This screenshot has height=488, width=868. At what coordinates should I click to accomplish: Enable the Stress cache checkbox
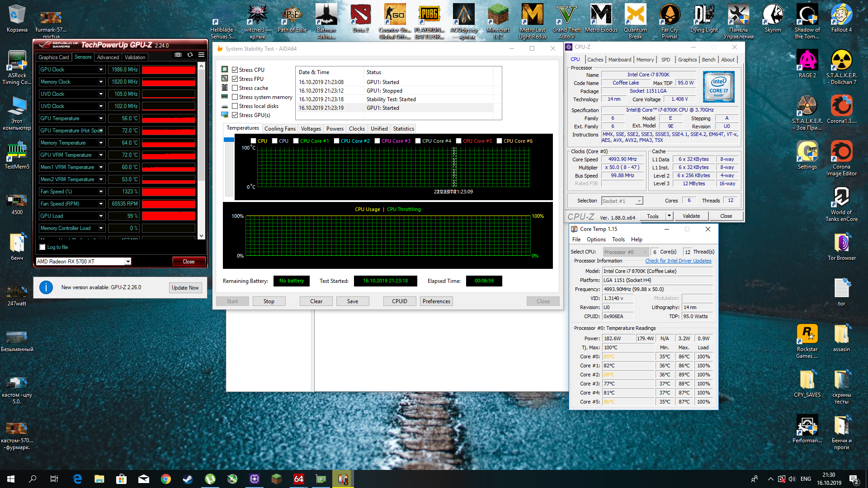[235, 88]
